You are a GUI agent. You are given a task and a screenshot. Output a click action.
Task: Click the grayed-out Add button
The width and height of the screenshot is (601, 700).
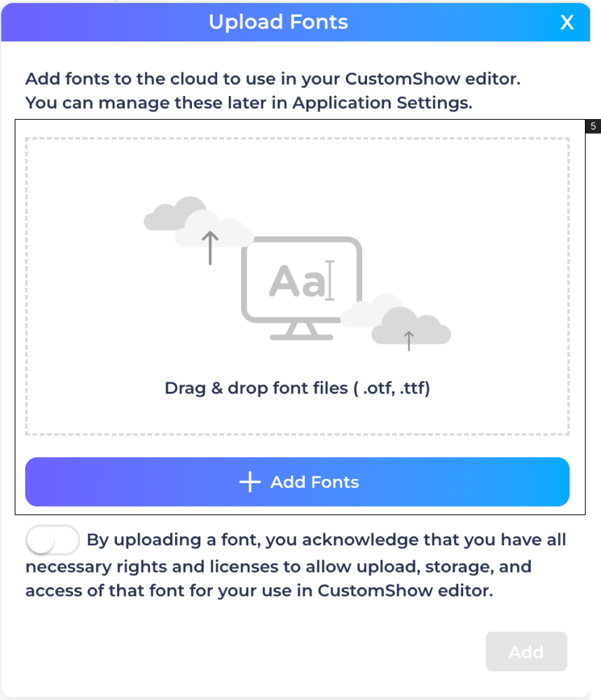(x=526, y=651)
